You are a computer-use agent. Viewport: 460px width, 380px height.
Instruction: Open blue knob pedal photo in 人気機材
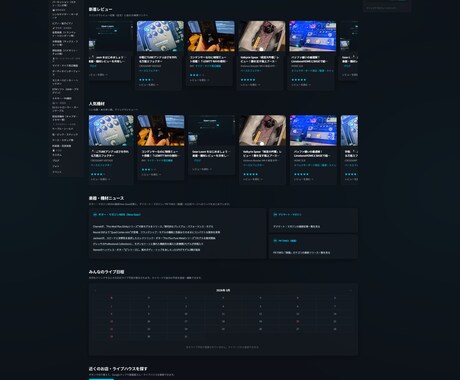(x=111, y=131)
